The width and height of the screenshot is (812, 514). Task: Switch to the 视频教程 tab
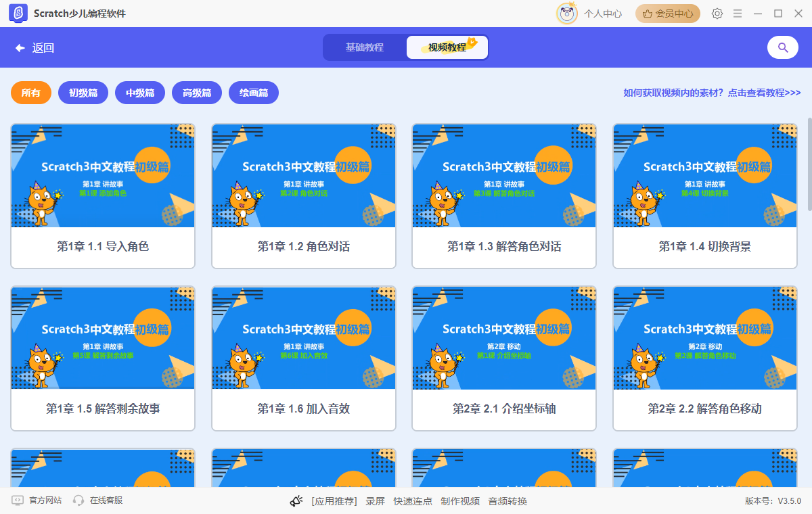446,47
